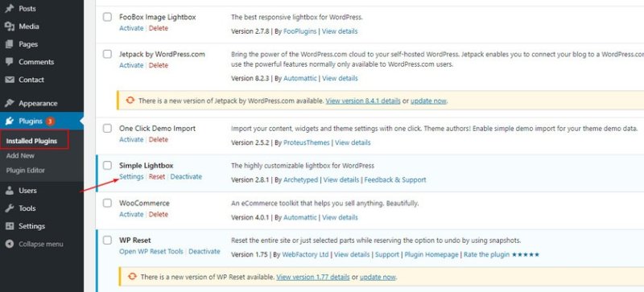This screenshot has height=292, width=644.
Task: Update Jetpack via update now link
Action: coord(428,101)
